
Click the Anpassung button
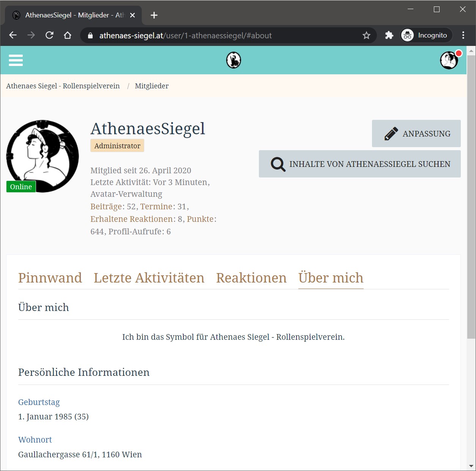(x=416, y=133)
